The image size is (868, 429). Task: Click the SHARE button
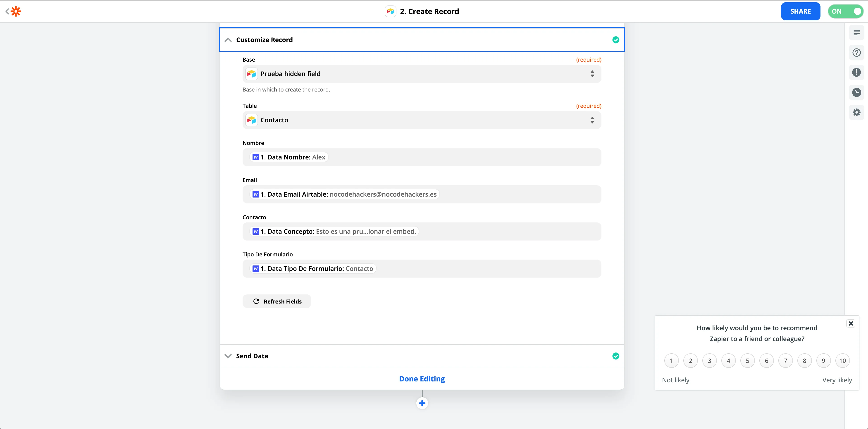click(800, 12)
